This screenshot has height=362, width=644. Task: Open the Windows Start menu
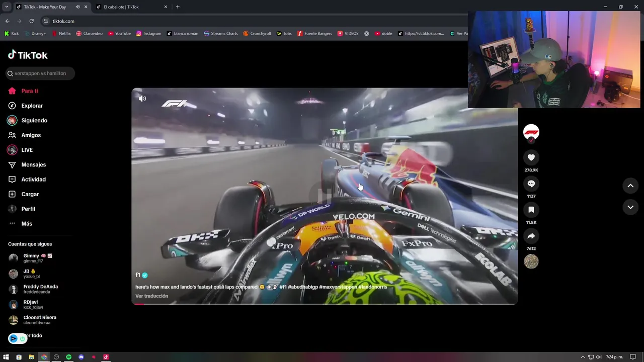(6, 357)
